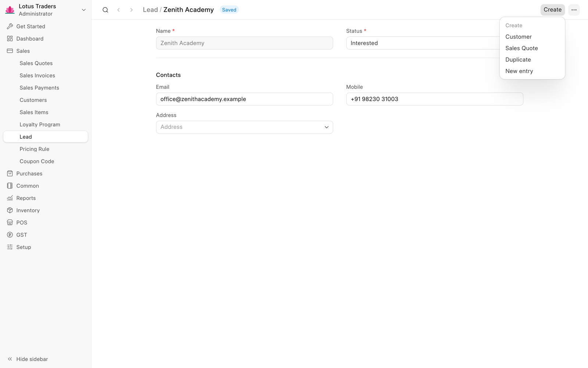This screenshot has height=368, width=588.
Task: Open Sales Payments in the sidebar
Action: [x=46, y=88]
